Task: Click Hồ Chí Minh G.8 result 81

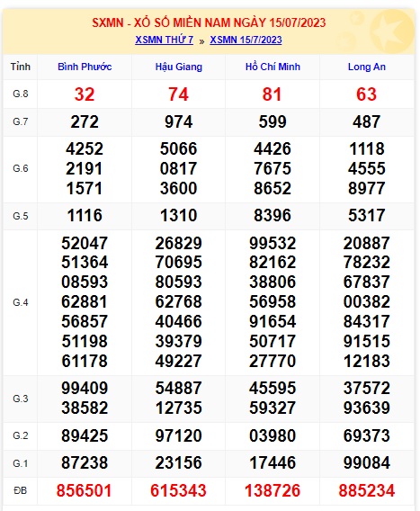Action: (x=273, y=94)
